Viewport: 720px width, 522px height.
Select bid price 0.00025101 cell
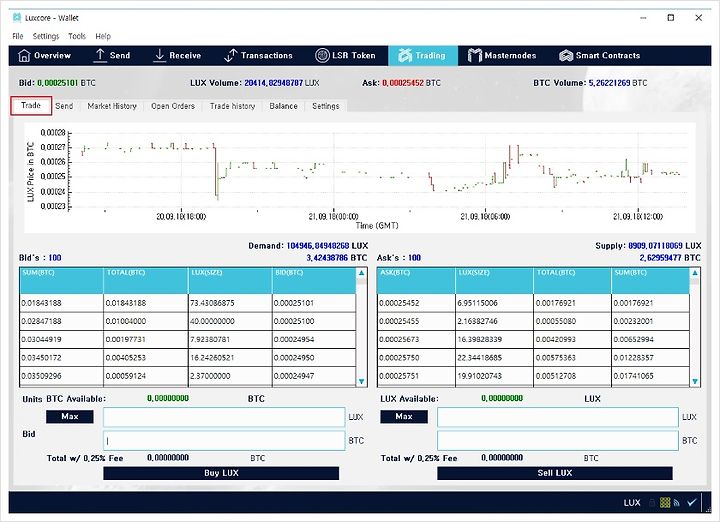pyautogui.click(x=314, y=303)
